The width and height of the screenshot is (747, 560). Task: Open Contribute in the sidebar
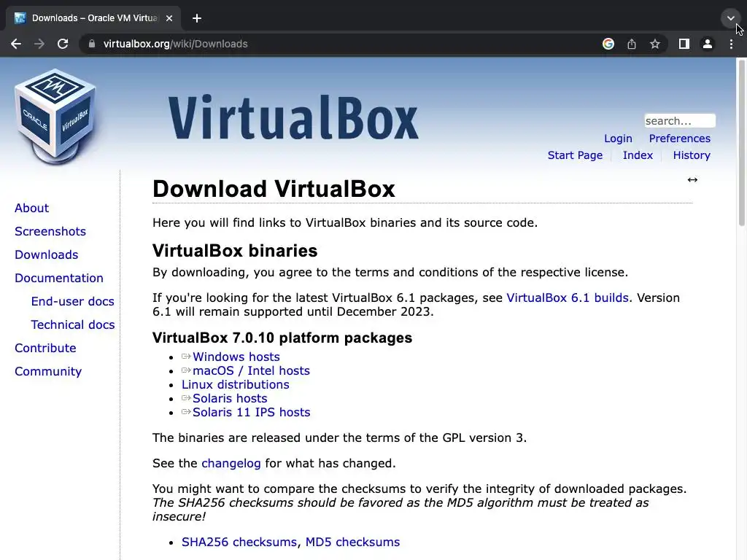pyautogui.click(x=45, y=348)
